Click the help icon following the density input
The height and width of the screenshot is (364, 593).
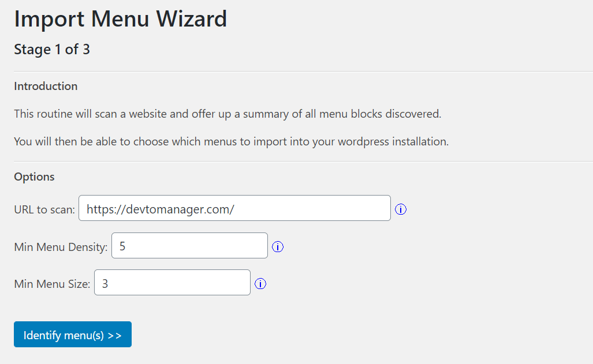pyautogui.click(x=278, y=247)
